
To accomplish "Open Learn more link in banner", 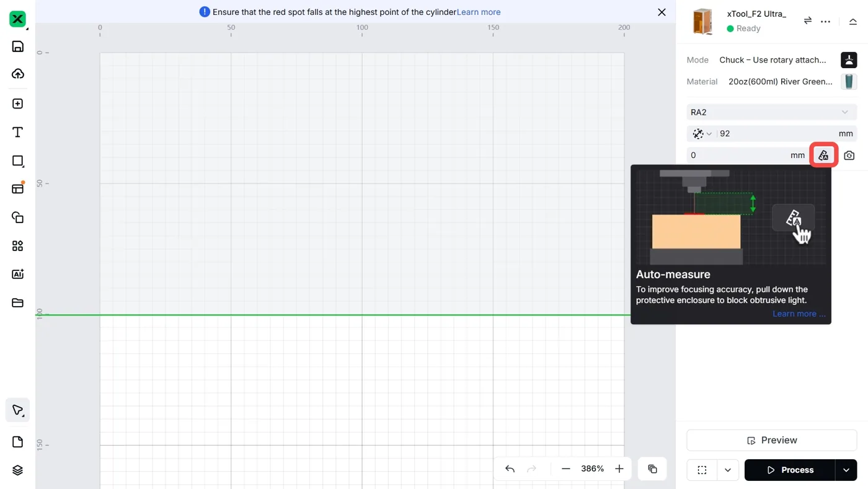I will [x=479, y=12].
